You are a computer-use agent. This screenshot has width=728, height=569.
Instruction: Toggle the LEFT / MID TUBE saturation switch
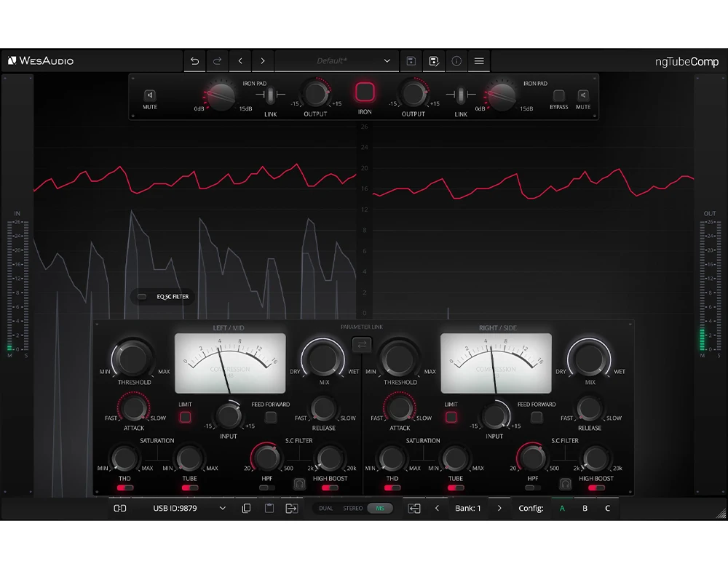[x=190, y=488]
